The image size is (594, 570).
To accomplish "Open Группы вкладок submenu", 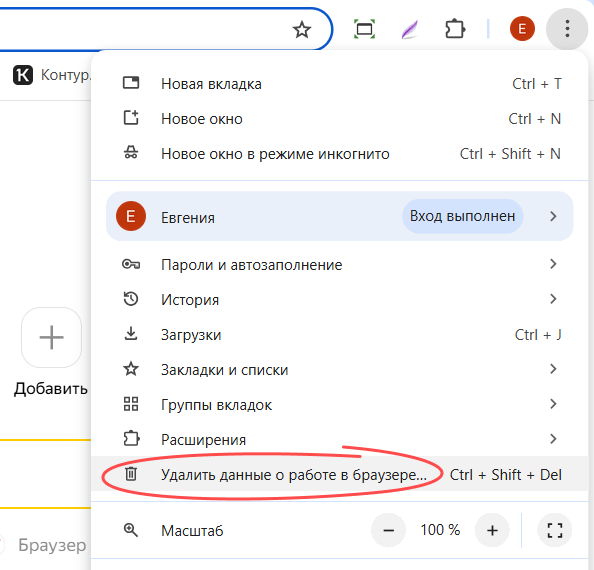I will click(340, 405).
